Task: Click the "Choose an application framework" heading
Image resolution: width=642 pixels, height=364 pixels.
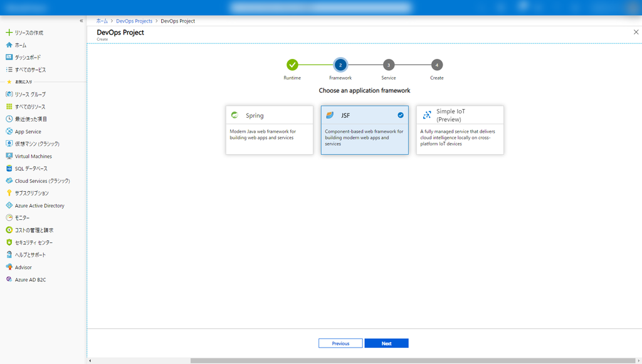Action: tap(364, 90)
